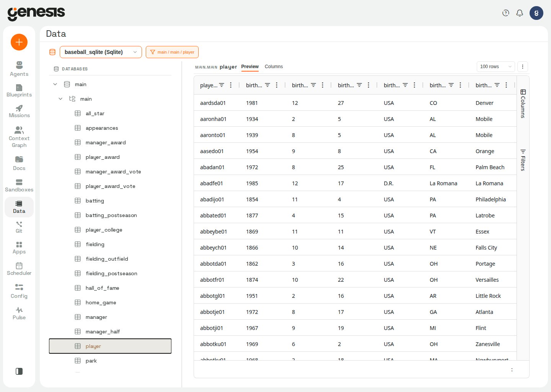This screenshot has height=392, width=551.
Task: Click the orange plus create button
Action: coord(19,42)
